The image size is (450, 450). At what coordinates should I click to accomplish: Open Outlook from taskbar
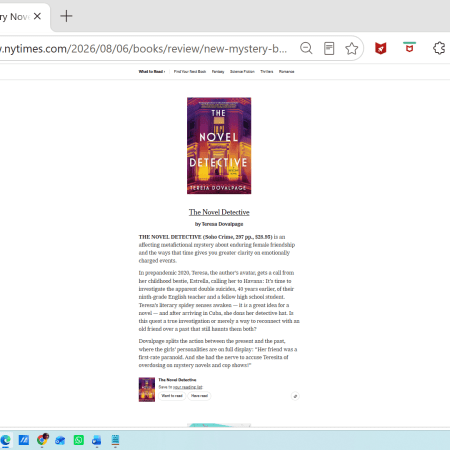click(60, 440)
